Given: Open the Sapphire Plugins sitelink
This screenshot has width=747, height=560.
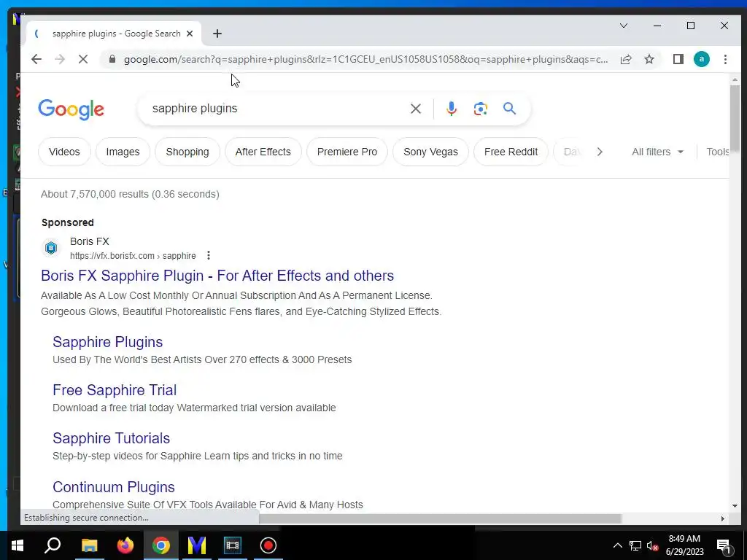Looking at the screenshot, I should tap(108, 342).
